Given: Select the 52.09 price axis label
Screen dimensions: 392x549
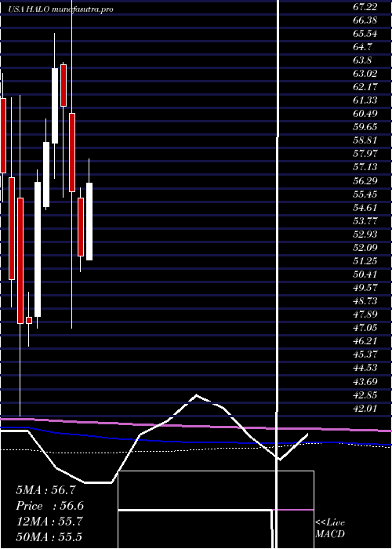Looking at the screenshot, I should (x=365, y=247).
